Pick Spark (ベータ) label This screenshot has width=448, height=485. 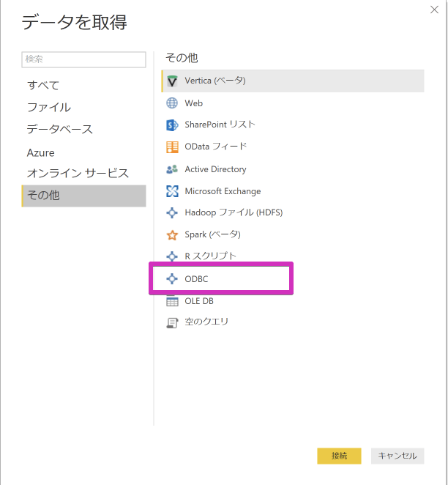[212, 234]
